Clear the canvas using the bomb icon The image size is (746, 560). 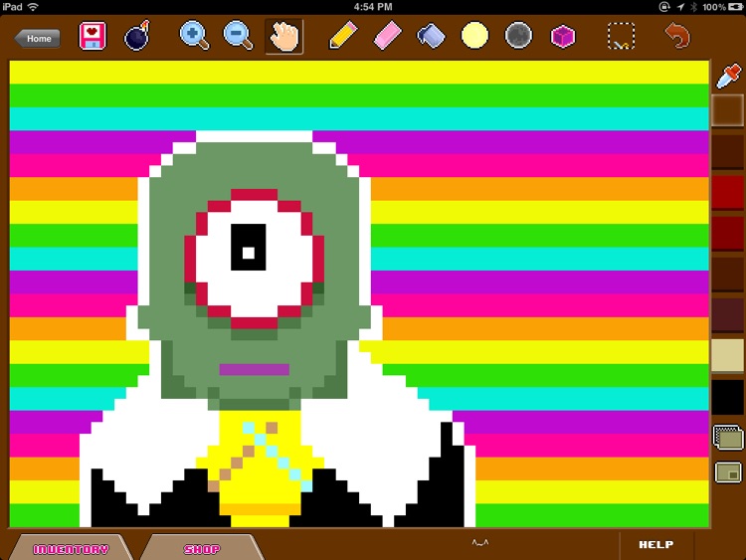point(137,36)
